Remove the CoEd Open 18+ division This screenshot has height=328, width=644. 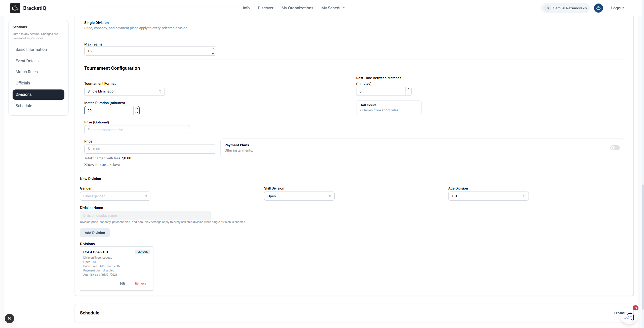tap(140, 284)
